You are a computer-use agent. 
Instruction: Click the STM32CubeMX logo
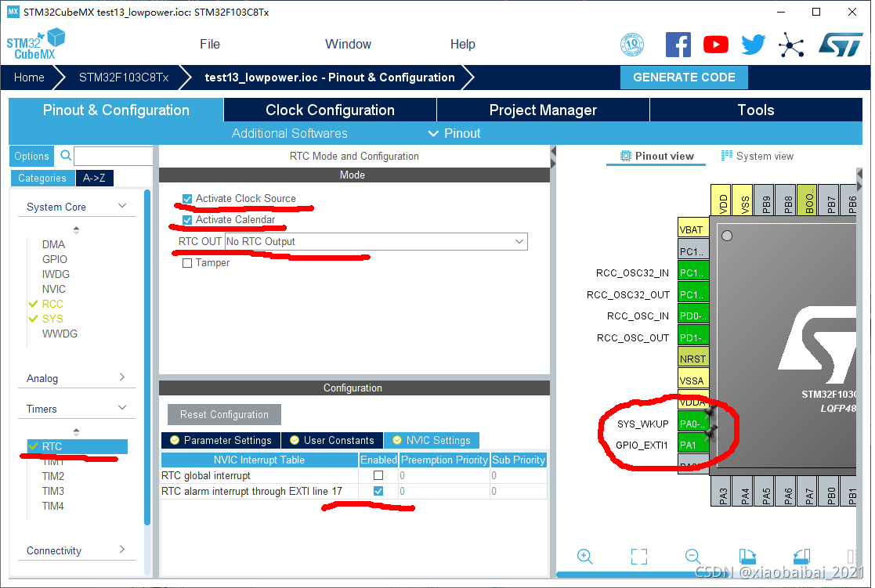tap(36, 44)
